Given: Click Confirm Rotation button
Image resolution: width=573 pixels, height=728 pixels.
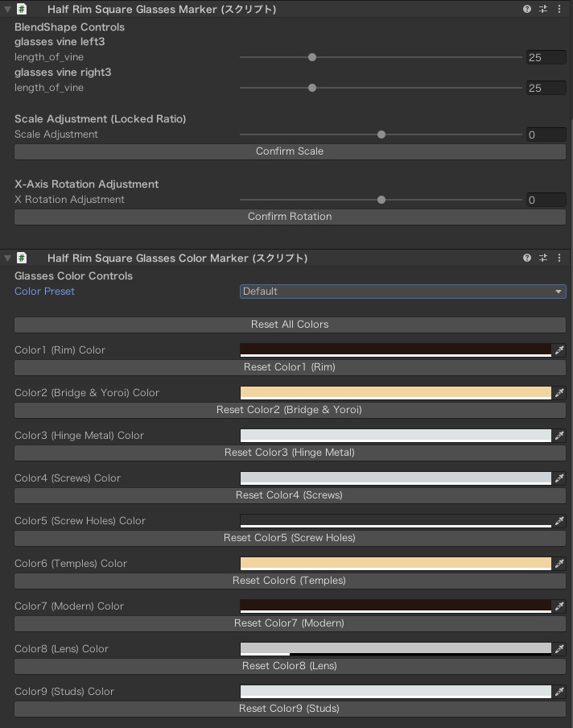Looking at the screenshot, I should [290, 217].
